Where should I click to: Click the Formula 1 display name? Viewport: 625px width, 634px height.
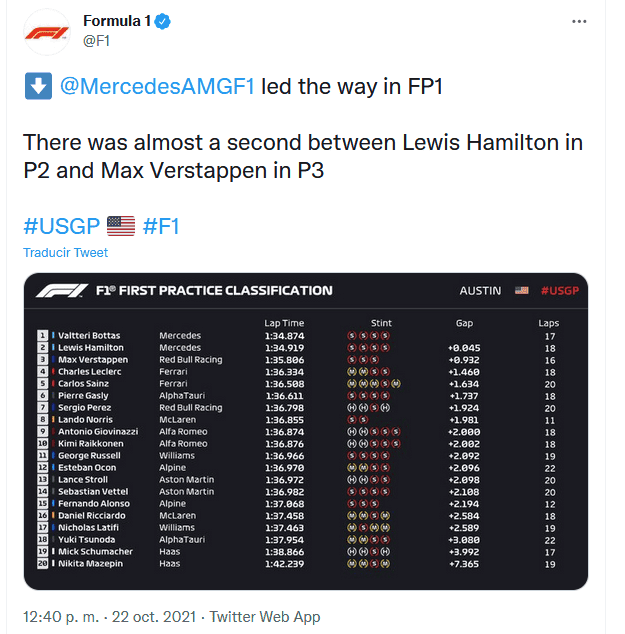point(115,21)
